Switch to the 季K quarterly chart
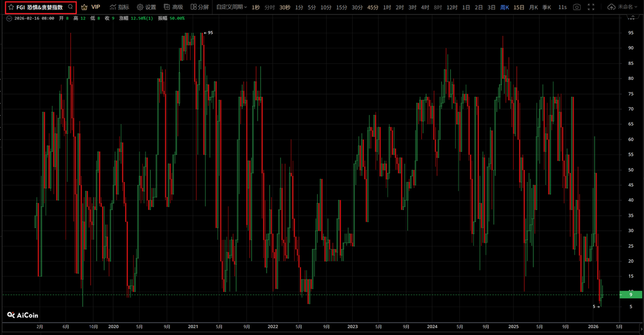 coord(547,7)
